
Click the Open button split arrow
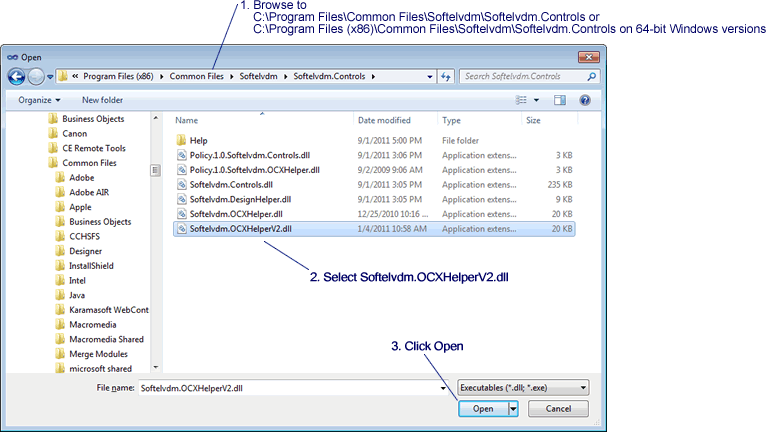[x=513, y=408]
